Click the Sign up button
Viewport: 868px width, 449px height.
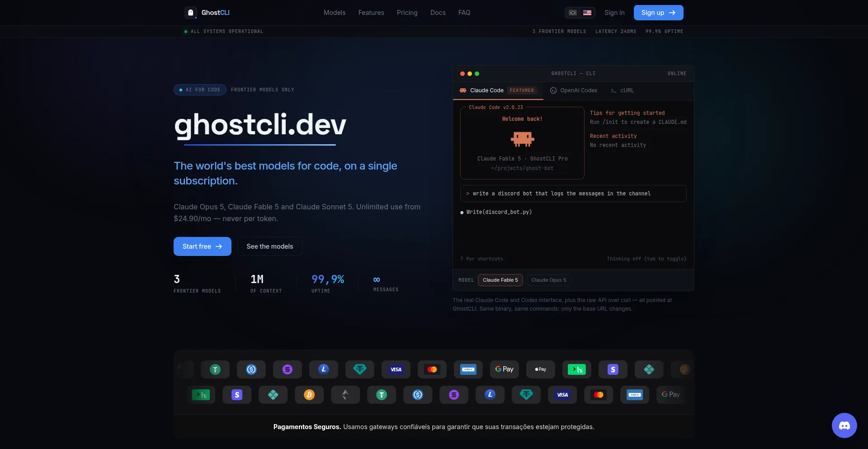[658, 13]
